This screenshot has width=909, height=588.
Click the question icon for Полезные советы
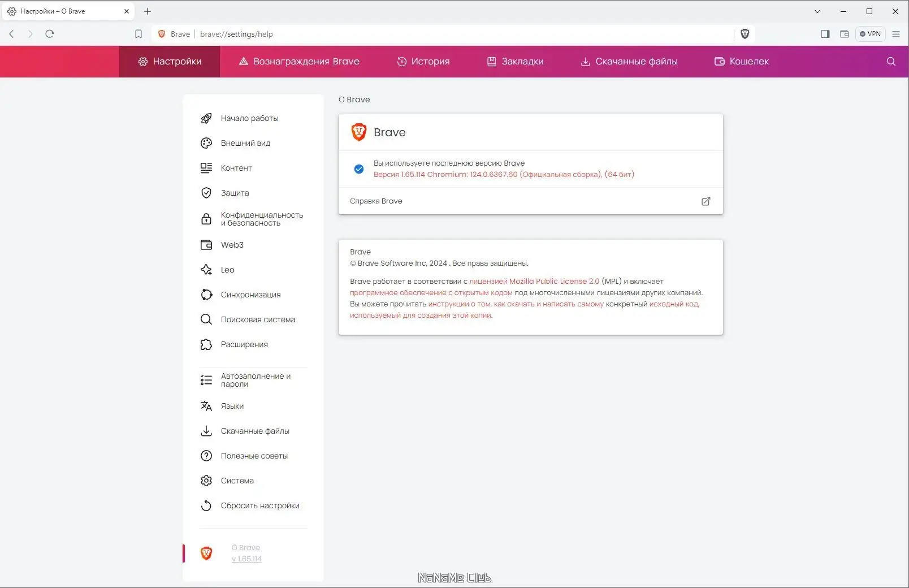(x=206, y=456)
